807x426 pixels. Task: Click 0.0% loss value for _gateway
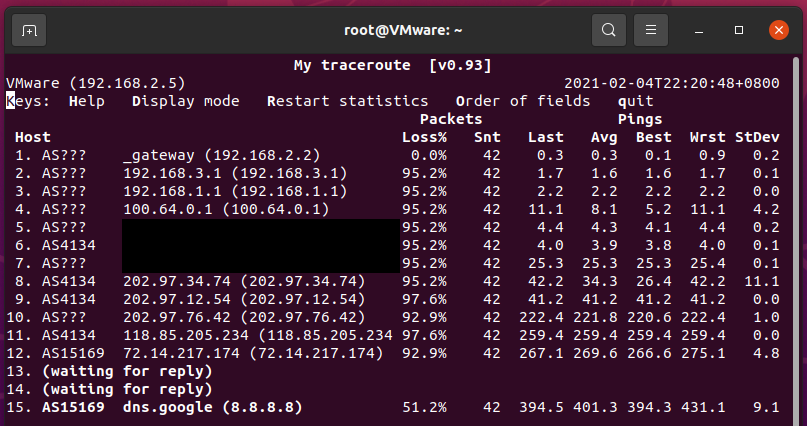[429, 155]
